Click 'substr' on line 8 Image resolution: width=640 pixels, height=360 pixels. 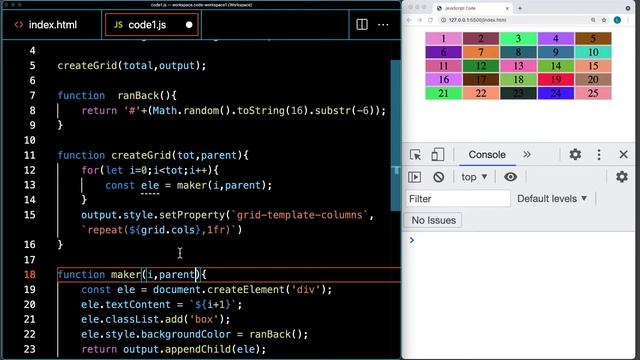(x=333, y=111)
